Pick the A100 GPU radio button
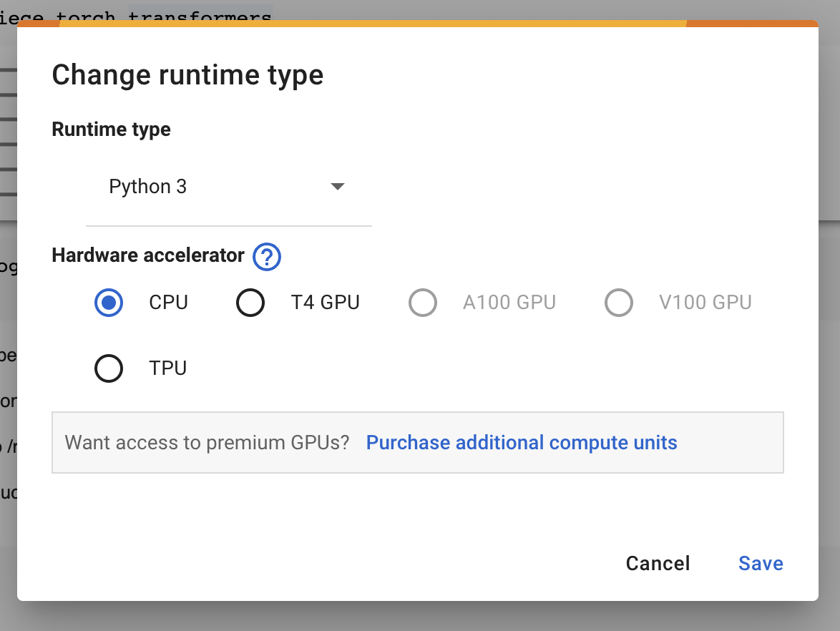Viewport: 840px width, 631px height. pyautogui.click(x=423, y=303)
